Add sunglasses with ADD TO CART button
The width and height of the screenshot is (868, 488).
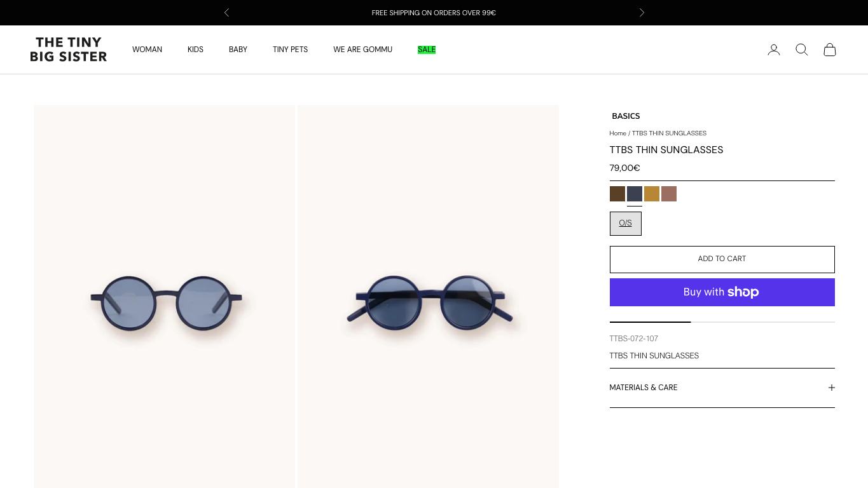pos(722,259)
